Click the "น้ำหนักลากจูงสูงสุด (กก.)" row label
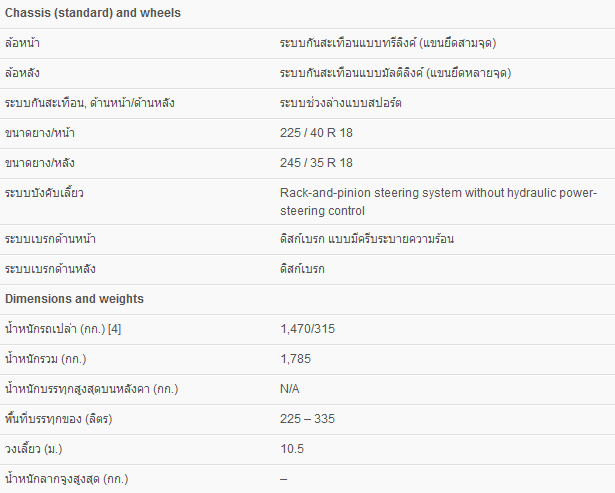The width and height of the screenshot is (615, 493). (x=67, y=478)
